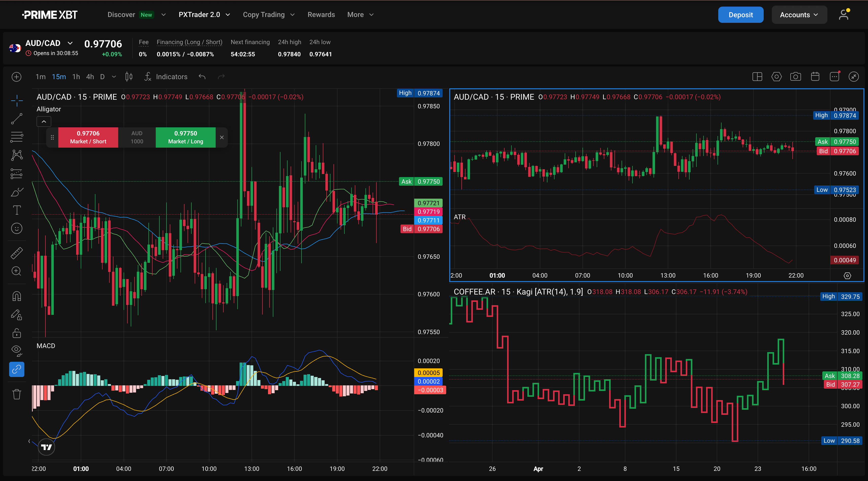Switch to the 4h timeframe
This screenshot has width=868, height=481.
[x=90, y=77]
